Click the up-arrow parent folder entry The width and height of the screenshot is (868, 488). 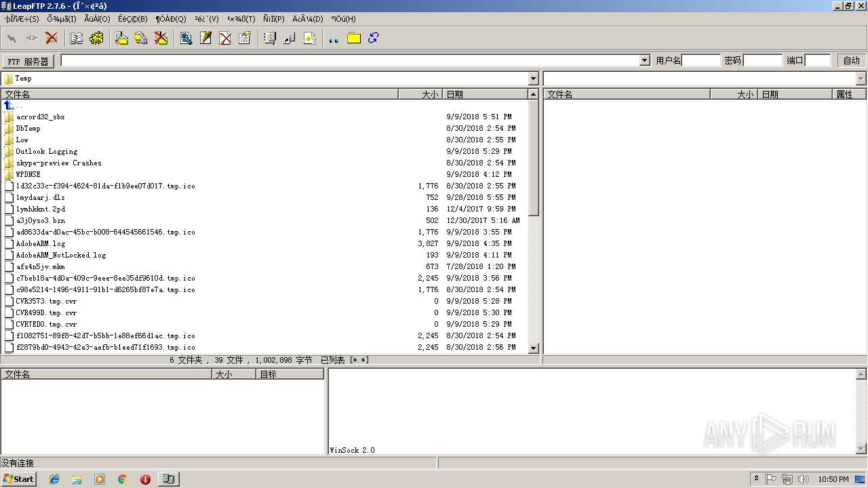pos(13,105)
